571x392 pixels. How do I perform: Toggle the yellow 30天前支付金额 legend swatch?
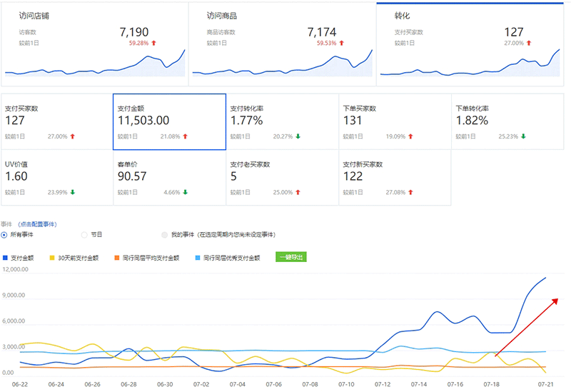click(53, 258)
